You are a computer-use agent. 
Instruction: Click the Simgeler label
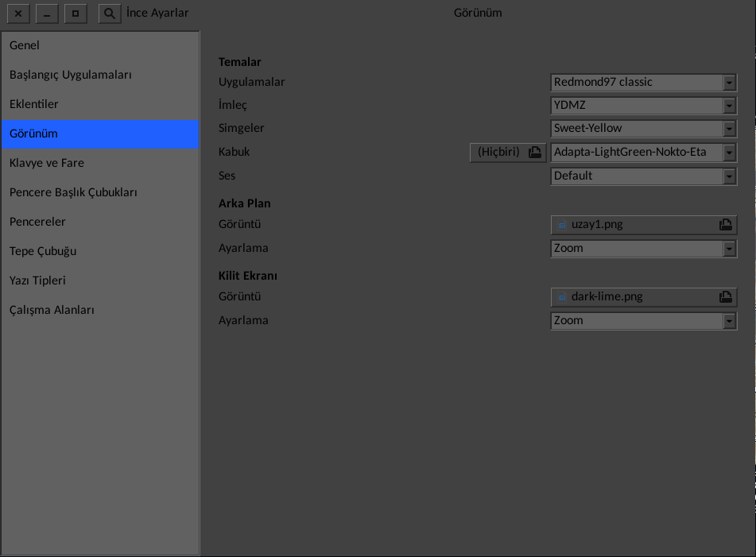click(241, 128)
